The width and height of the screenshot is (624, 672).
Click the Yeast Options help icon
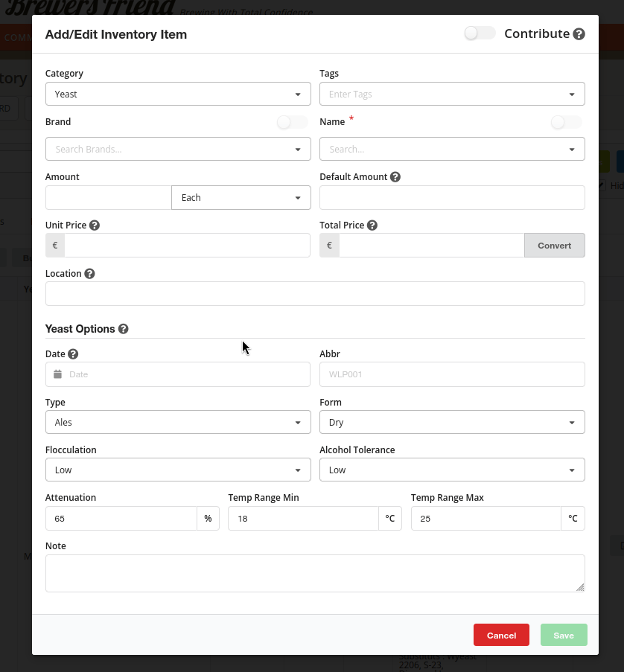click(x=124, y=329)
